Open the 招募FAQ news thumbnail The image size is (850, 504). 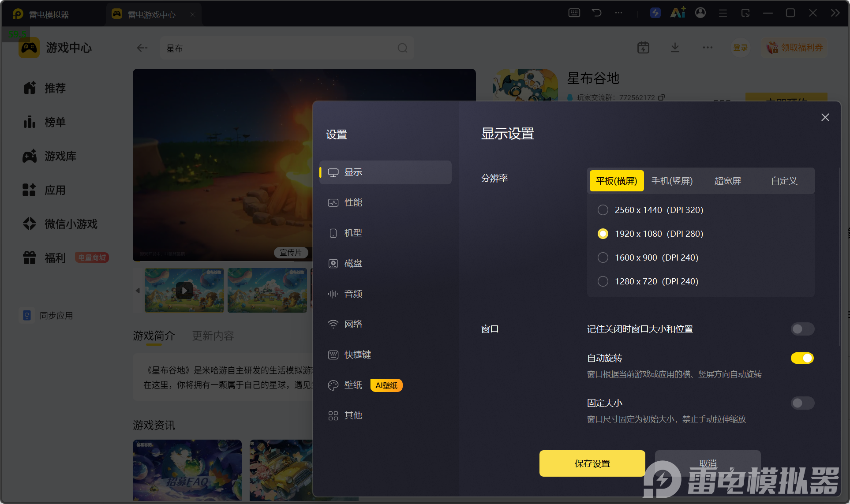[187, 470]
